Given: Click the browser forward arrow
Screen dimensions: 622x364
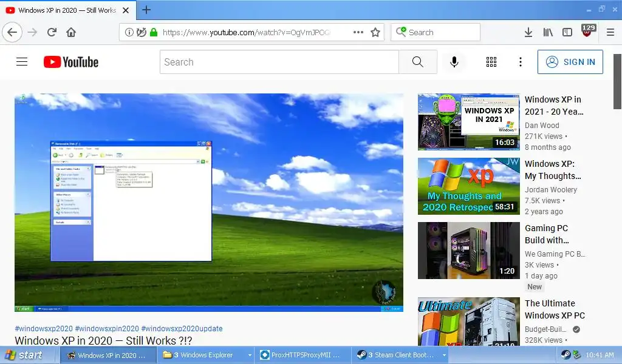Looking at the screenshot, I should coord(32,32).
